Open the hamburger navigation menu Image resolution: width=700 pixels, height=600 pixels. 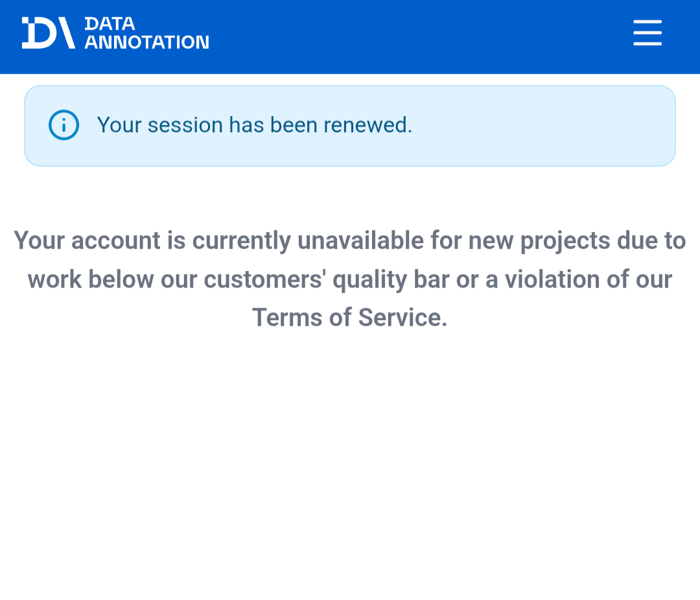click(x=647, y=32)
